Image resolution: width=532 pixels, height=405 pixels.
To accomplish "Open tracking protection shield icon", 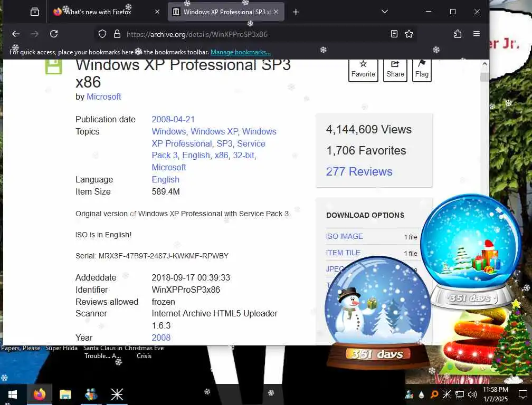I will (x=102, y=34).
